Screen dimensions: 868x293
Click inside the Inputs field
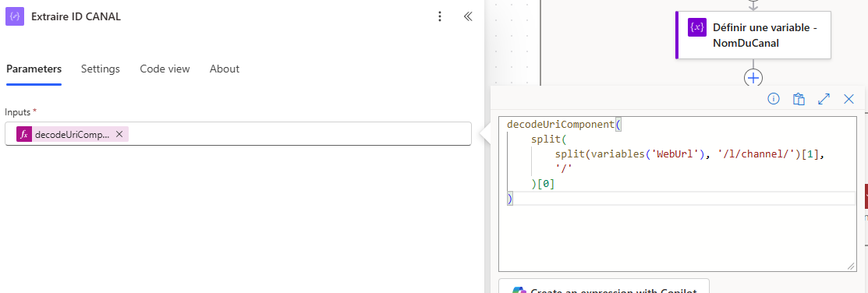point(238,134)
